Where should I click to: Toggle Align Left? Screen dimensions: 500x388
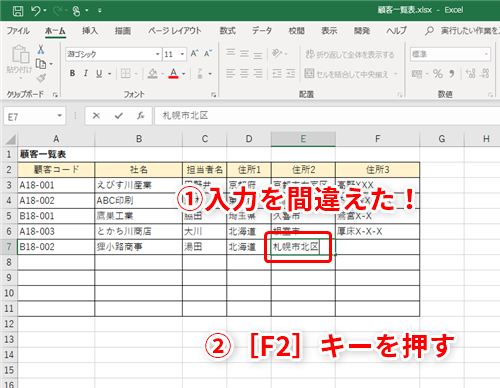click(231, 73)
